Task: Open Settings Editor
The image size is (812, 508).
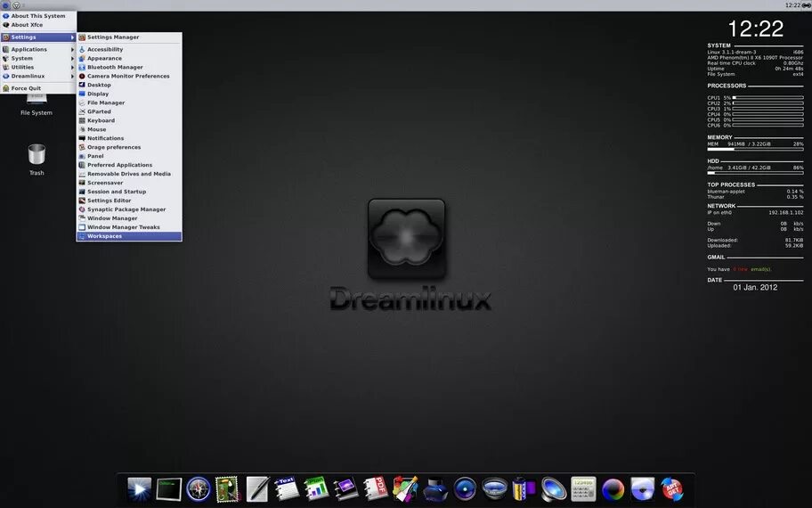Action: click(129, 201)
